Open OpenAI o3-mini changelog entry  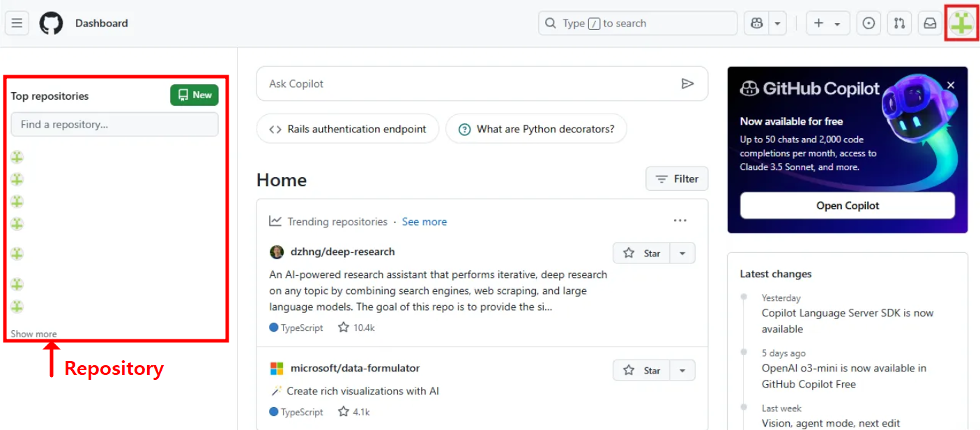coord(844,376)
